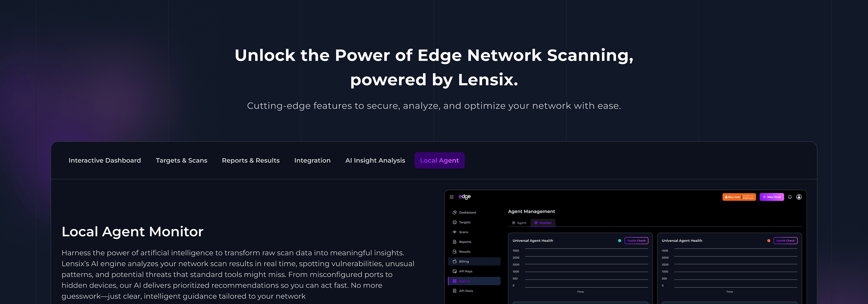The image size is (868, 304).
Task: Click the orange Buy now button
Action: click(739, 197)
